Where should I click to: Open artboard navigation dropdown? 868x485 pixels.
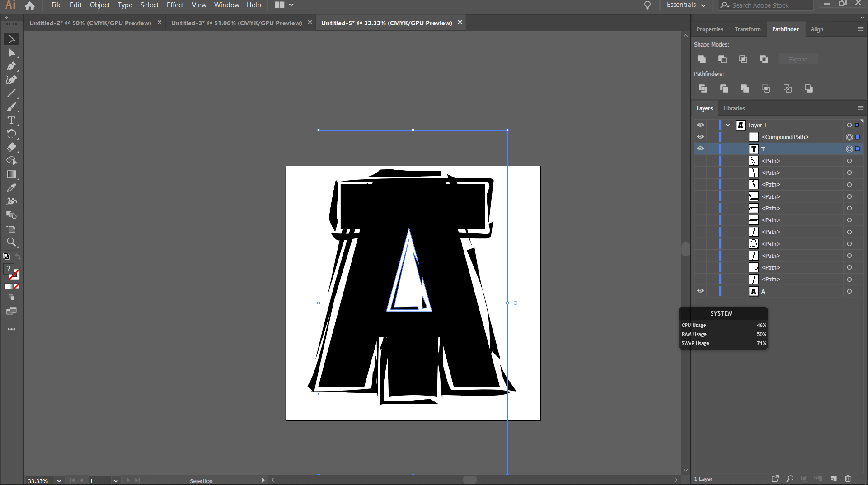tap(116, 481)
